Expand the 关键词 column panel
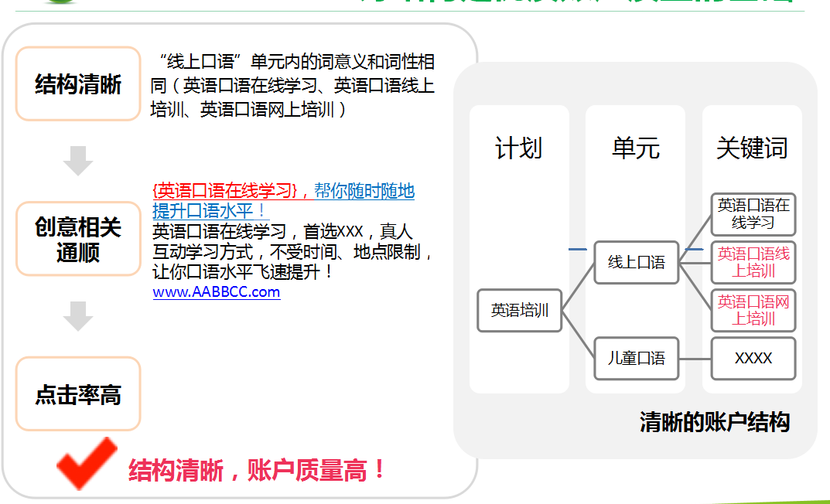Image resolution: width=830 pixels, height=504 pixels. 752,147
